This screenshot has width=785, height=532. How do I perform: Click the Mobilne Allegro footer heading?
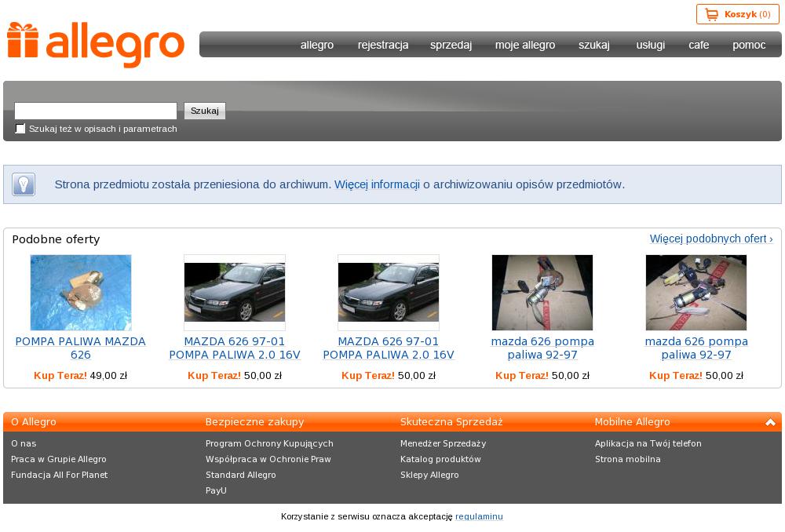pos(632,422)
